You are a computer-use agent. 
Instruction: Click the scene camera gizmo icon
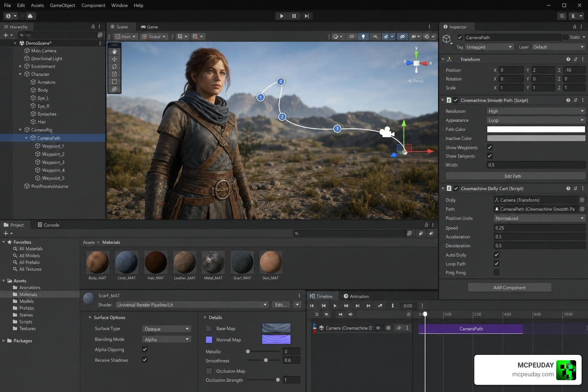(x=387, y=132)
